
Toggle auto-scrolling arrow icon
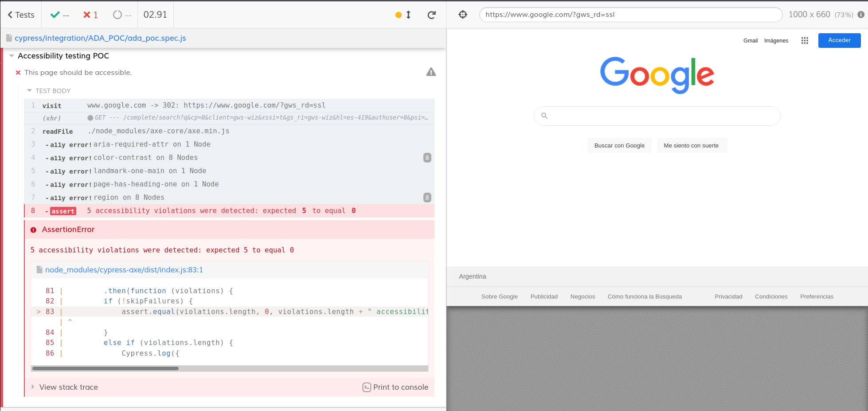(408, 15)
